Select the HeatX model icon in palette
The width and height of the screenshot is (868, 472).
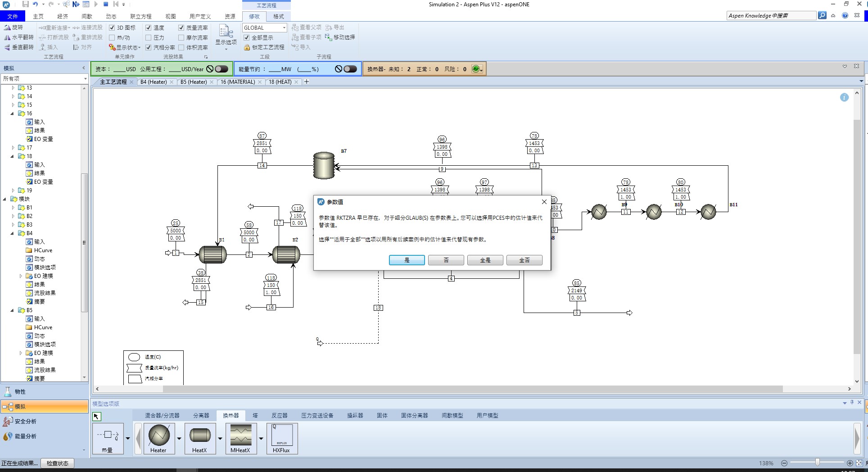200,438
